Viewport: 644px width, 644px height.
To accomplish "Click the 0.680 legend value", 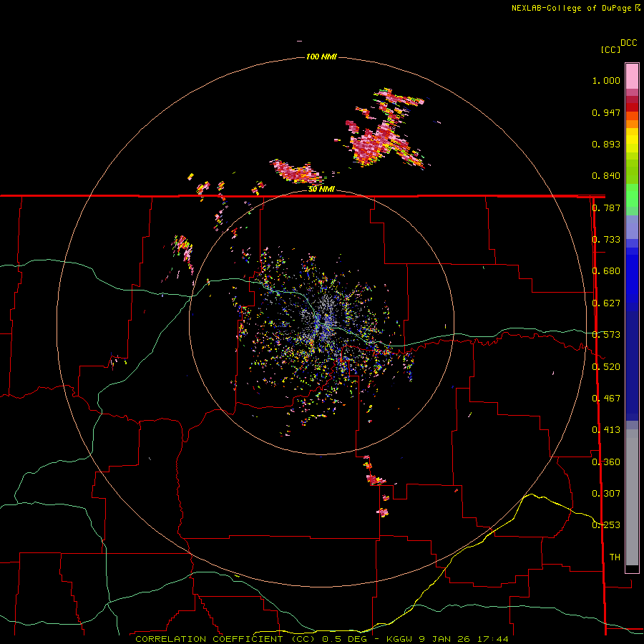I will 606,271.
